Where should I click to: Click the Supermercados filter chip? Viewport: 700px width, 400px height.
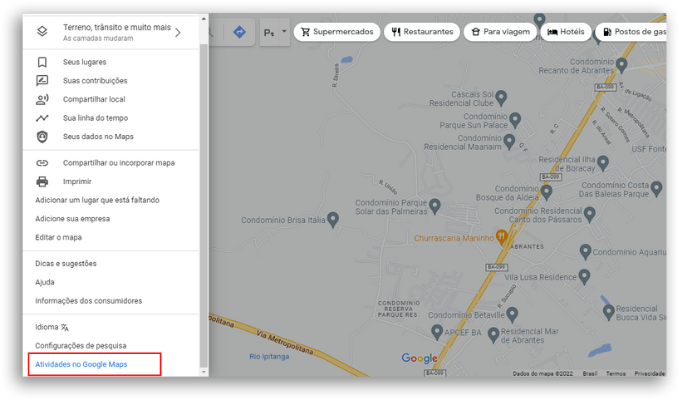pyautogui.click(x=337, y=32)
